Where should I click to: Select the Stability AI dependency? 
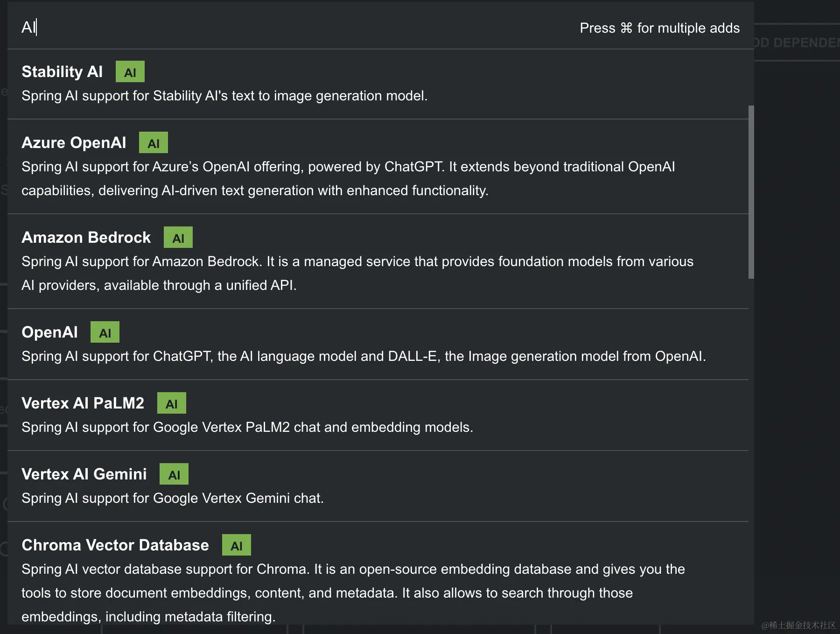click(x=378, y=84)
